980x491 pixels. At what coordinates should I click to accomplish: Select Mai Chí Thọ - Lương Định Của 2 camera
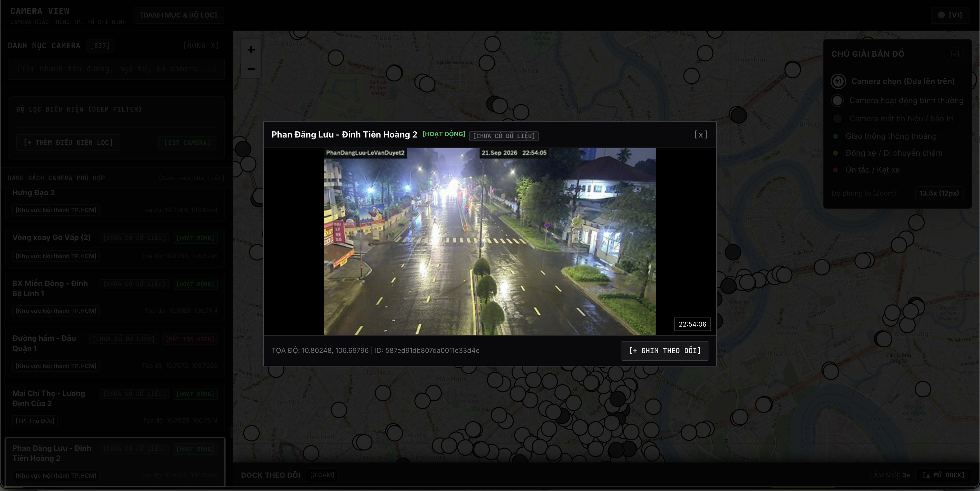(115, 407)
